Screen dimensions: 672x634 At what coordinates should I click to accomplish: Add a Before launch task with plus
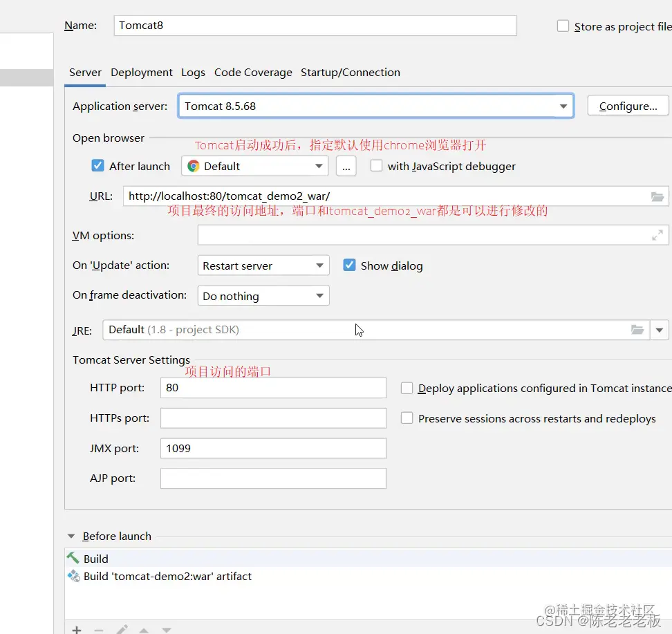coord(77,630)
